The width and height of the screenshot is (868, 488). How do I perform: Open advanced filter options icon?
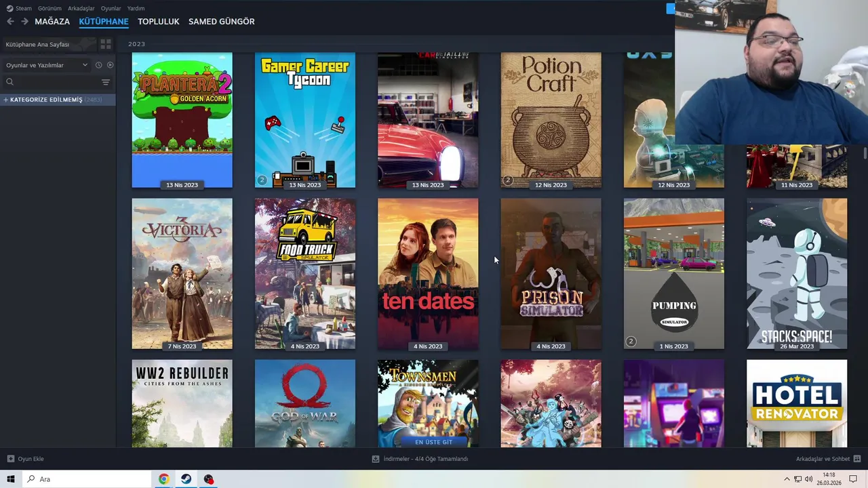106,82
